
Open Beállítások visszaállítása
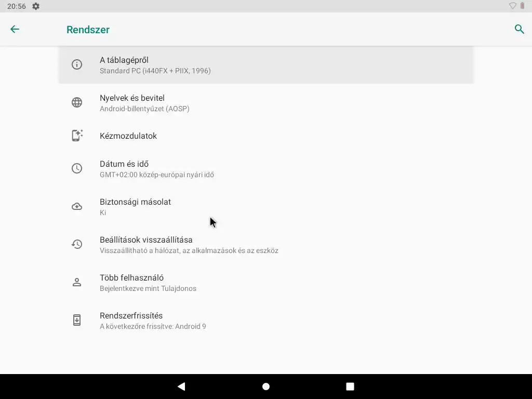[x=266, y=245]
